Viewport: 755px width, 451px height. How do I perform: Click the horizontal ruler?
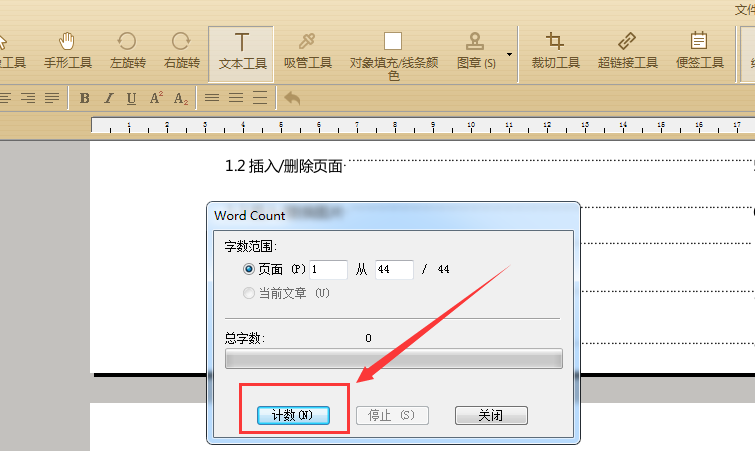click(x=423, y=126)
